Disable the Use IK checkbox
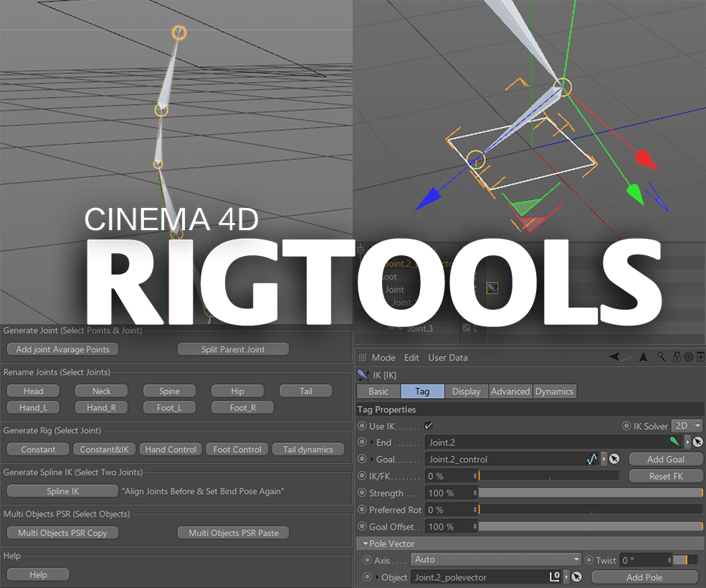The image size is (706, 588). pos(429,425)
